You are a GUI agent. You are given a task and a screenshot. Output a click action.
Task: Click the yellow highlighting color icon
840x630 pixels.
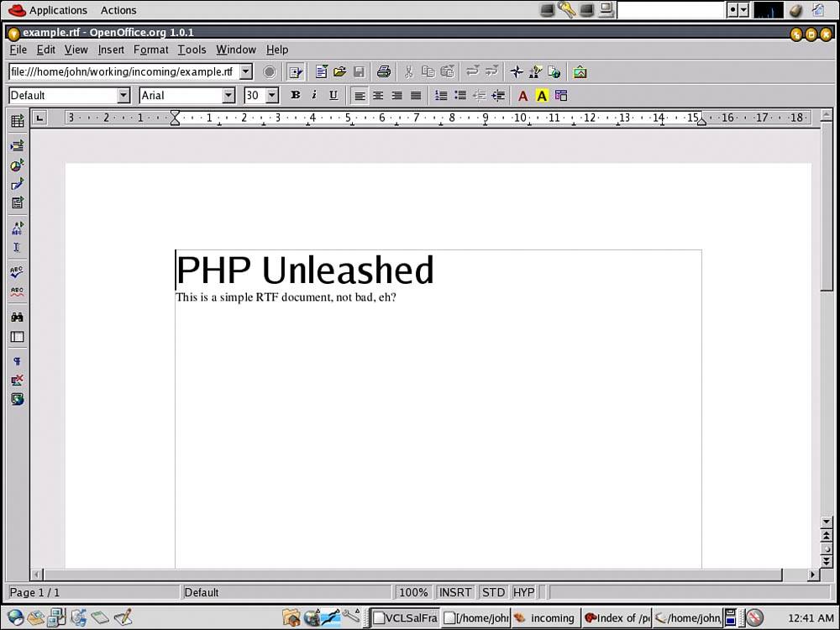pos(542,96)
